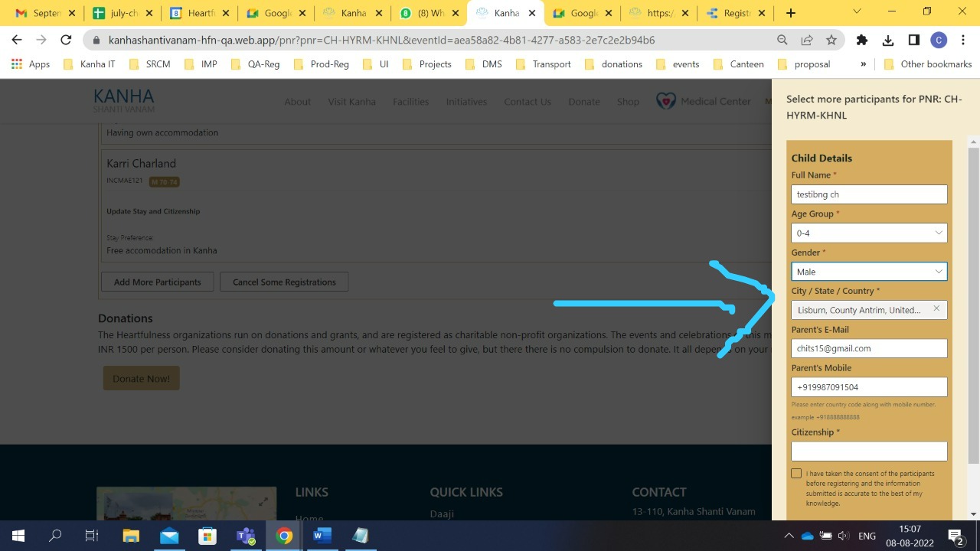Click the side panel vertical scrollbar
The height and width of the screenshot is (551, 980).
click(973, 306)
